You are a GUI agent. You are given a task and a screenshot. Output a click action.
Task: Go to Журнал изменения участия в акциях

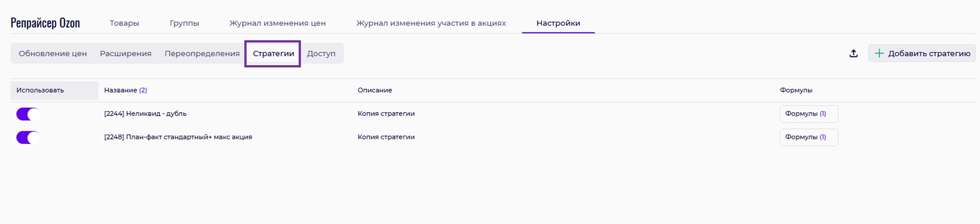click(x=431, y=23)
